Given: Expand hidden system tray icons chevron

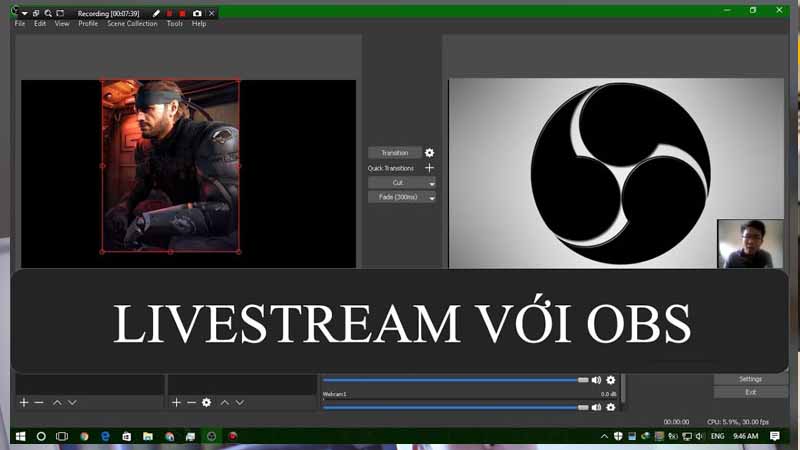Looking at the screenshot, I should coord(604,436).
